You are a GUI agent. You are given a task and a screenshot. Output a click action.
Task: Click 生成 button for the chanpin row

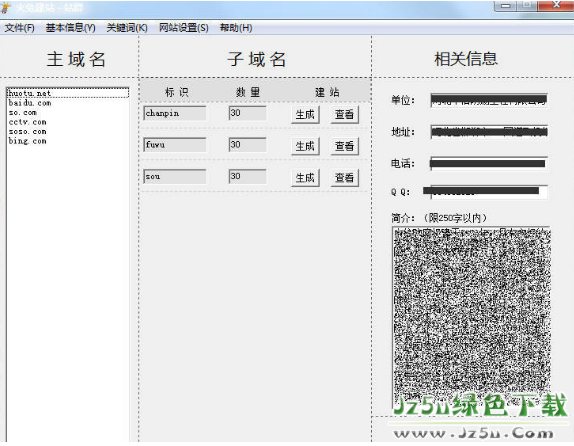point(305,115)
